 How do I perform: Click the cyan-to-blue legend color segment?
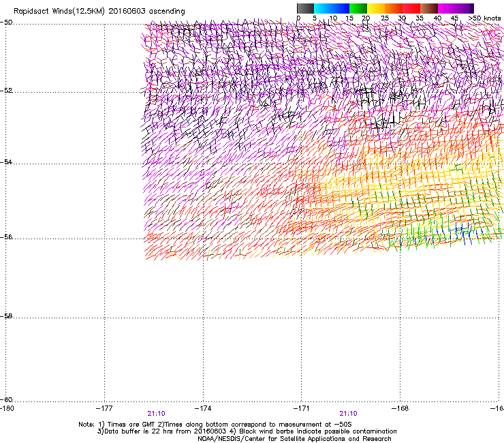point(332,8)
